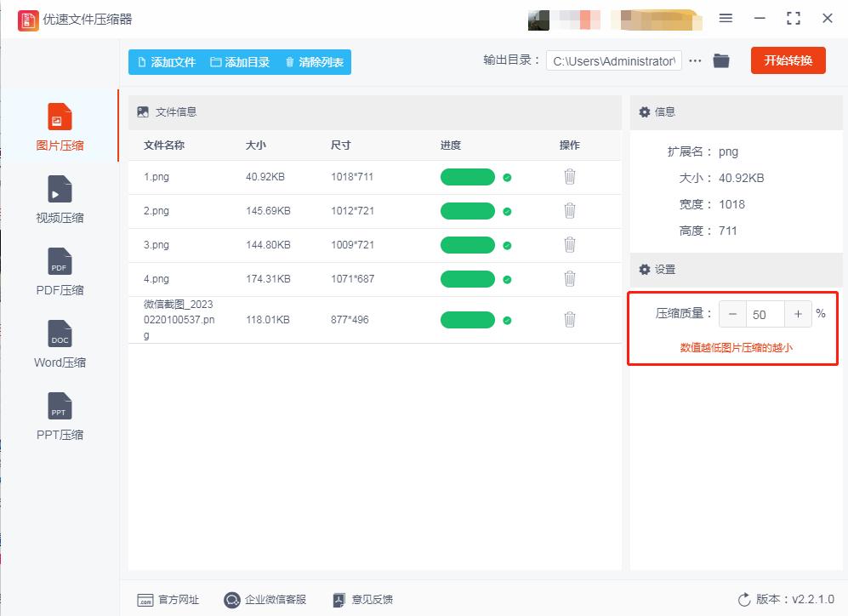
Task: Select the PDF压缩 tool in the sidebar
Action: [x=59, y=272]
